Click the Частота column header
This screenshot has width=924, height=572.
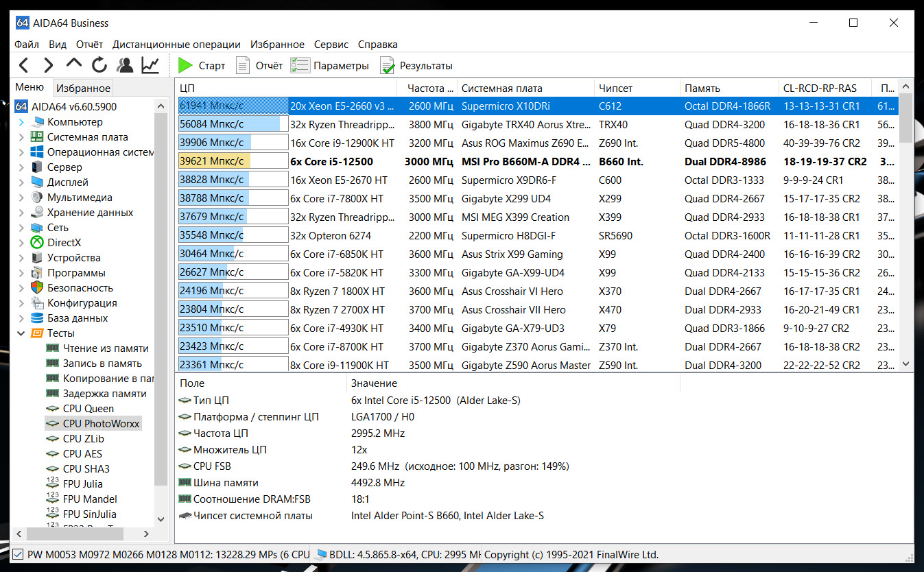click(427, 88)
